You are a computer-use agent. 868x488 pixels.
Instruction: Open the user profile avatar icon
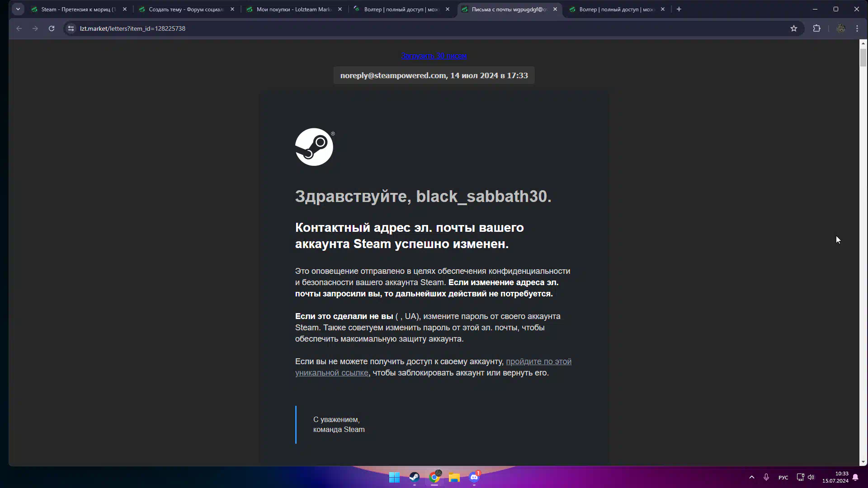(840, 28)
